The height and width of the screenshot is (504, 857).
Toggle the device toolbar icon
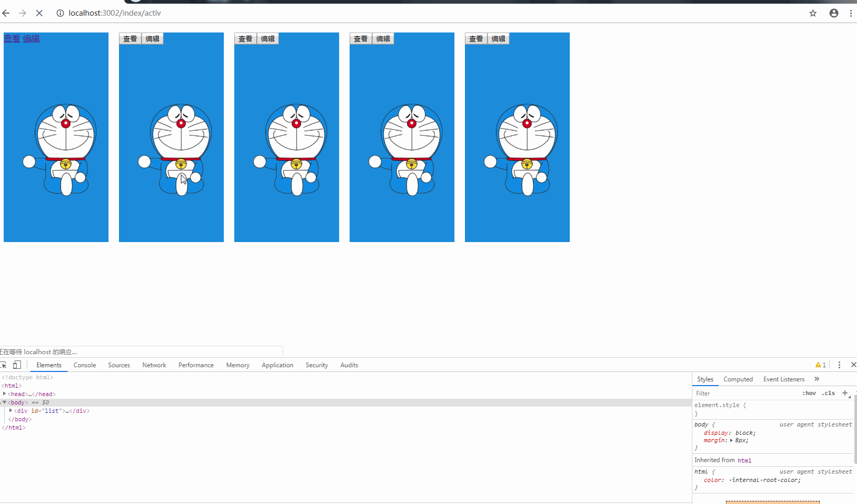[x=17, y=365]
